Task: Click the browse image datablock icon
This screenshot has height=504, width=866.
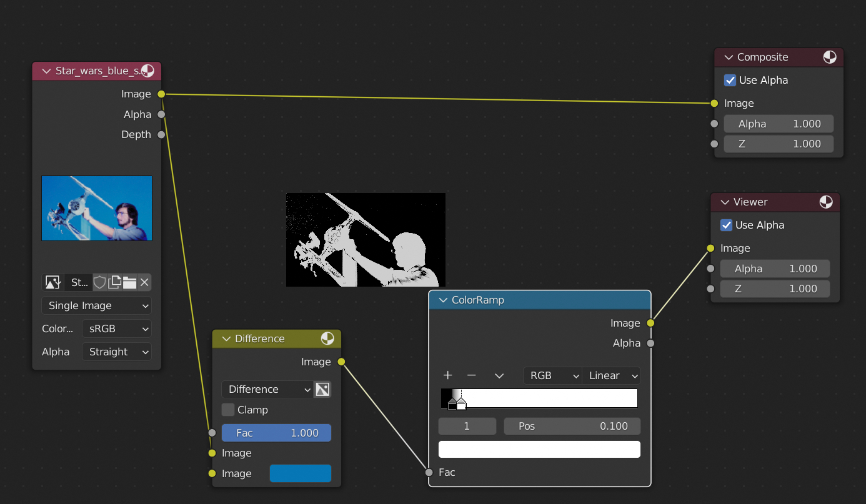Action: (x=52, y=282)
